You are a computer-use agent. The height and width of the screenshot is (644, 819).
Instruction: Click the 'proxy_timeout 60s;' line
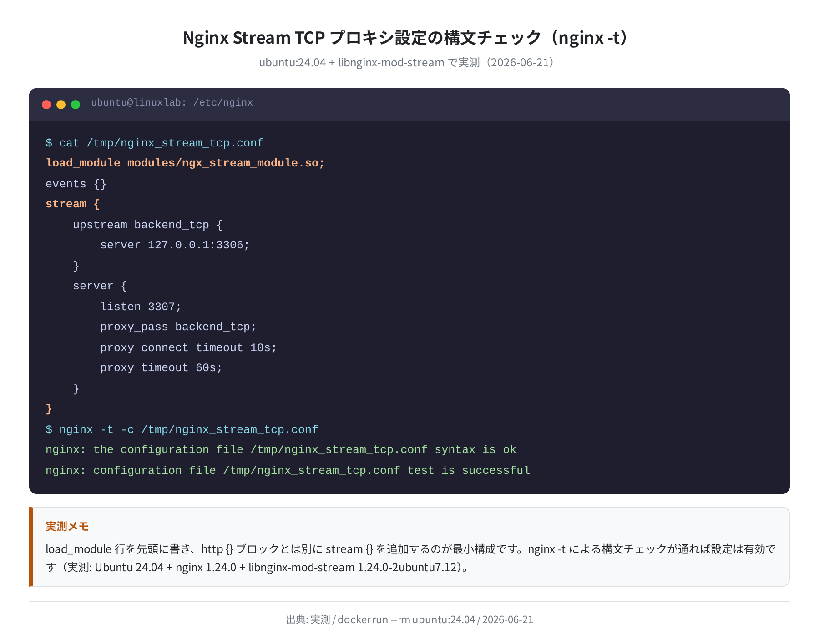(161, 368)
